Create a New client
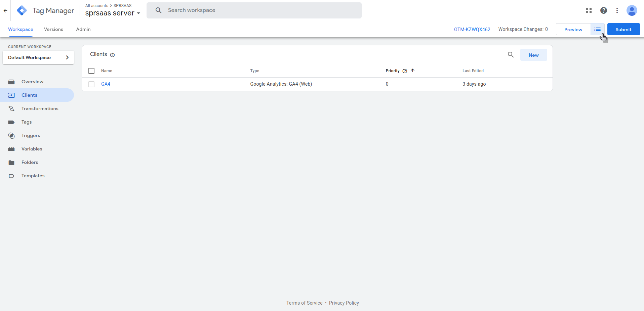This screenshot has height=311, width=644. [533, 55]
